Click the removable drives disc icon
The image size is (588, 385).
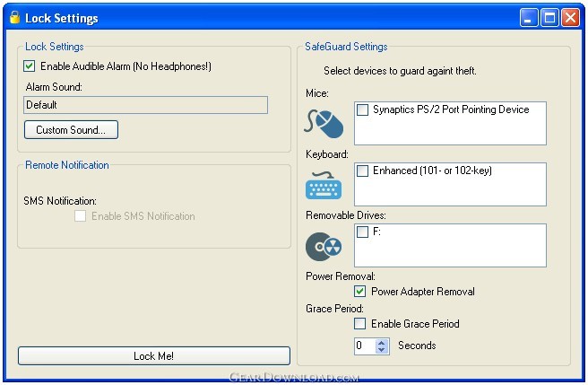[x=324, y=247]
